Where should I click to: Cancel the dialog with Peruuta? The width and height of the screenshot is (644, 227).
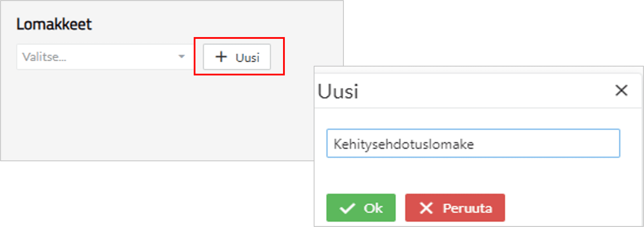tap(455, 208)
